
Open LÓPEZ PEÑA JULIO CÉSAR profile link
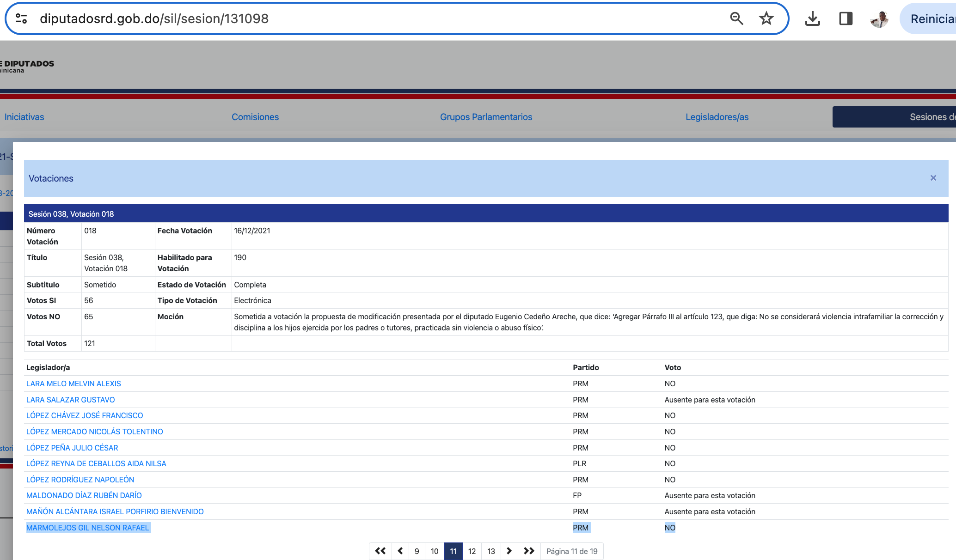pos(72,448)
